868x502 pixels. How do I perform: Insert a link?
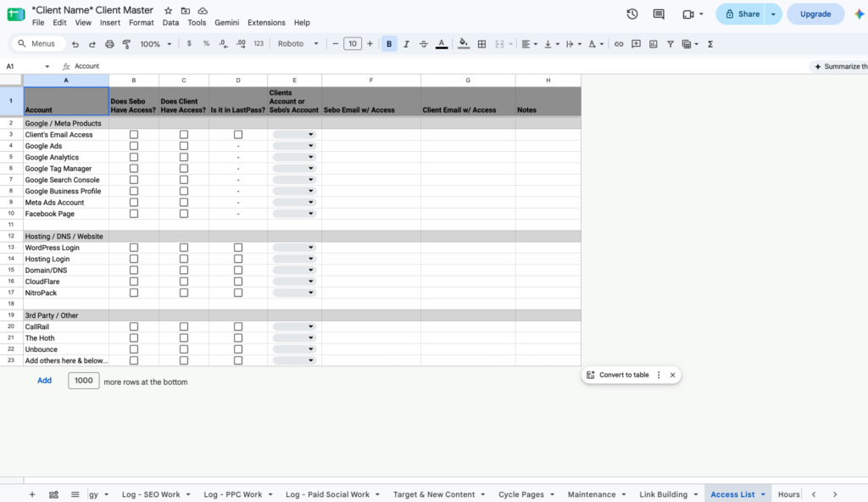click(x=619, y=44)
